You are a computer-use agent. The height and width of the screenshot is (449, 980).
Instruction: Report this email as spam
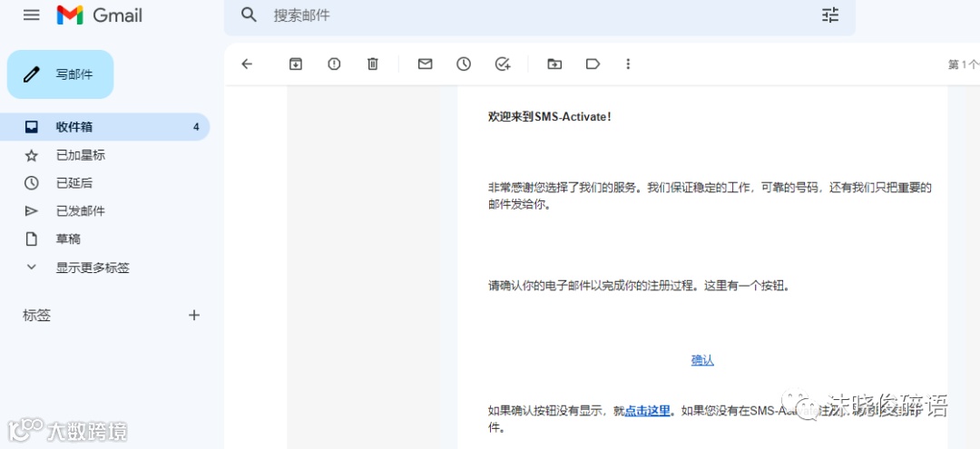[334, 63]
